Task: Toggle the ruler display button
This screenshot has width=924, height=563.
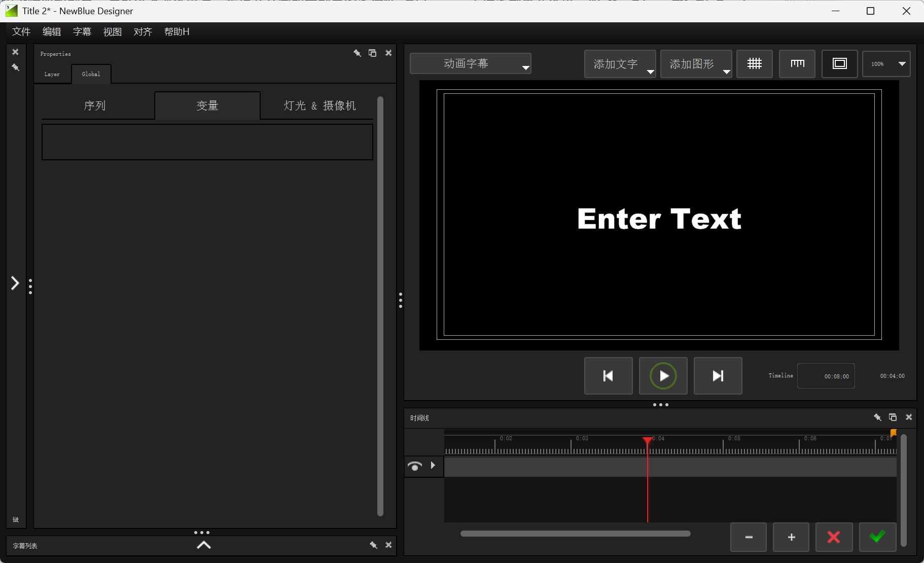Action: point(797,64)
